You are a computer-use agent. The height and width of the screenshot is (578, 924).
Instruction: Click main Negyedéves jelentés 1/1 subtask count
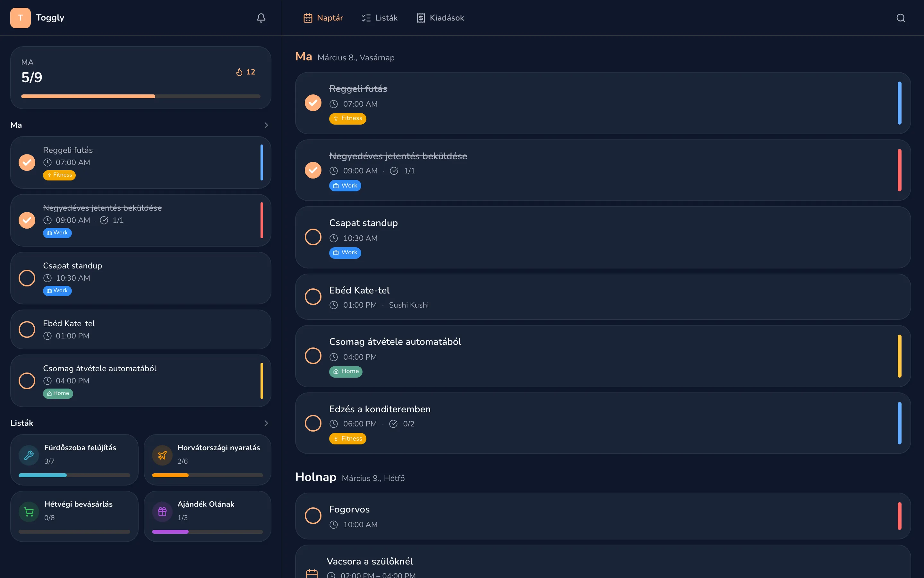[x=409, y=171]
